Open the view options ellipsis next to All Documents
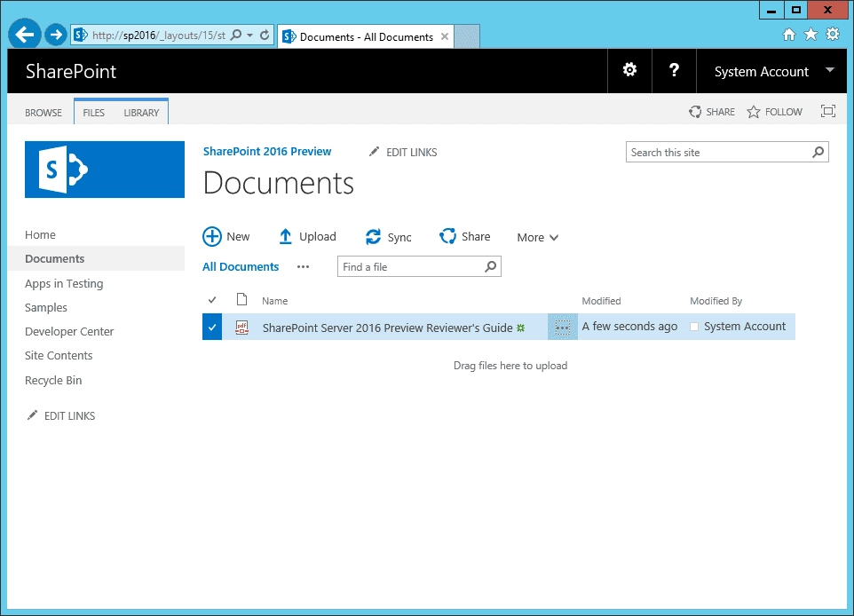This screenshot has width=854, height=616. pos(303,267)
